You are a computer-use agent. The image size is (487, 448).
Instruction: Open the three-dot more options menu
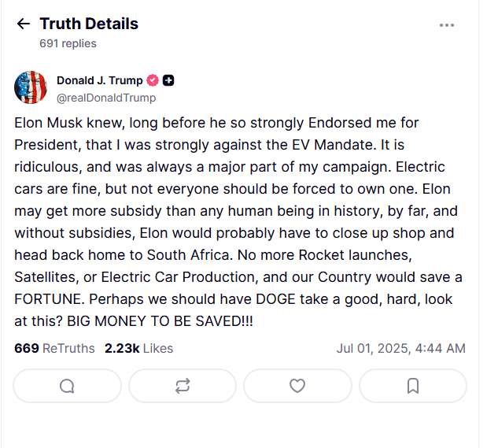click(x=447, y=25)
